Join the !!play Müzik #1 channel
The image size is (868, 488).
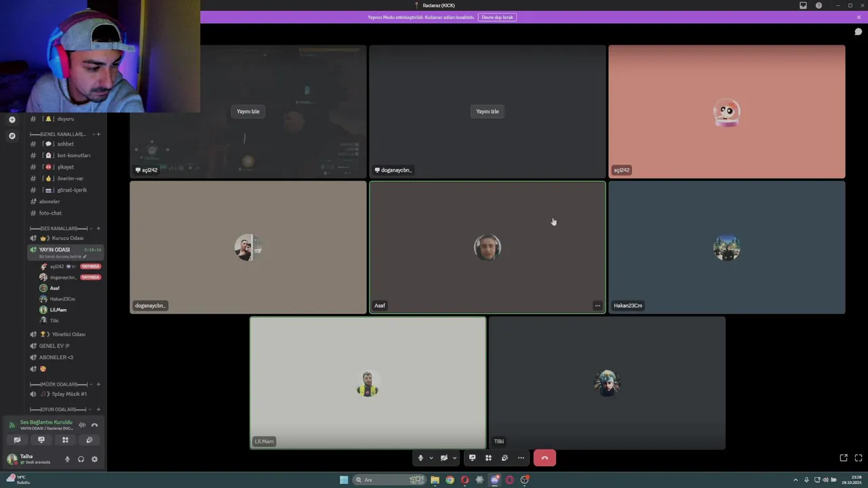tap(66, 394)
